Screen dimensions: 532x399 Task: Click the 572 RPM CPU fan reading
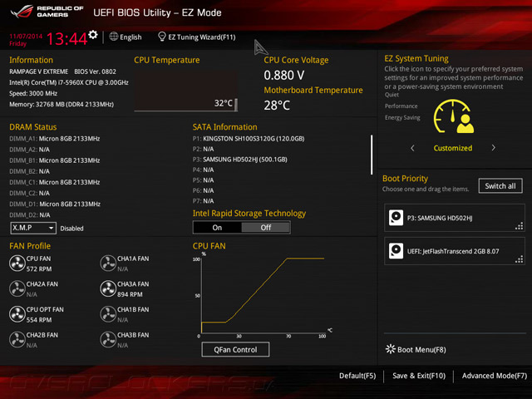tap(39, 268)
